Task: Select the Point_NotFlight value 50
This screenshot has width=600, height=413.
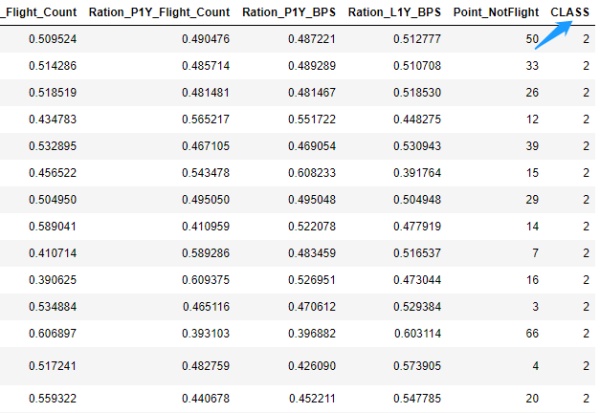Action: click(x=533, y=37)
